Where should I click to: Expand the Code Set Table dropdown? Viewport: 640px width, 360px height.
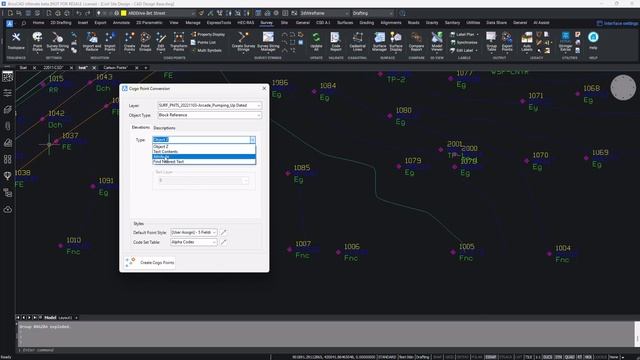click(x=214, y=242)
